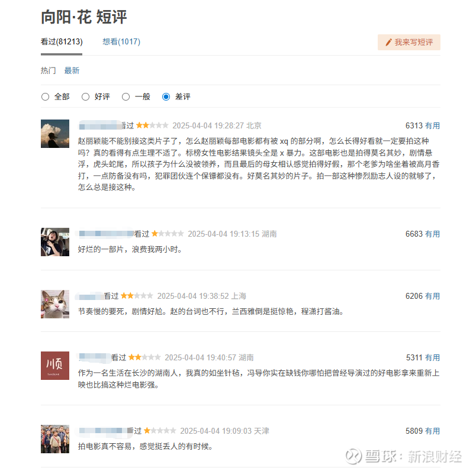Open the avatar of the 好烂的一部片 reviewer
Viewport: 476px width, 471px height.
55,242
